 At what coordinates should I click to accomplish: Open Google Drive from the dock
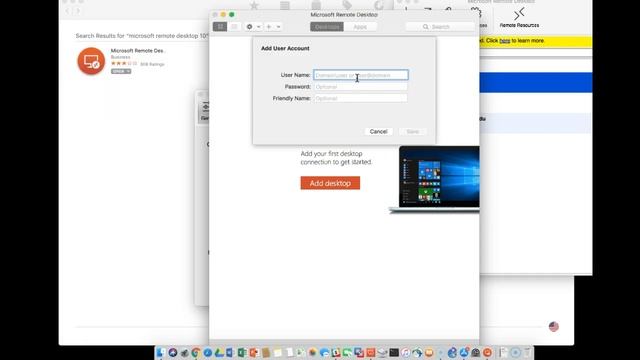[x=219, y=352]
